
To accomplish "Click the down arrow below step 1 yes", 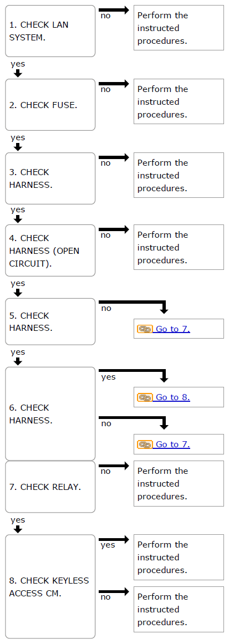I will (18, 74).
